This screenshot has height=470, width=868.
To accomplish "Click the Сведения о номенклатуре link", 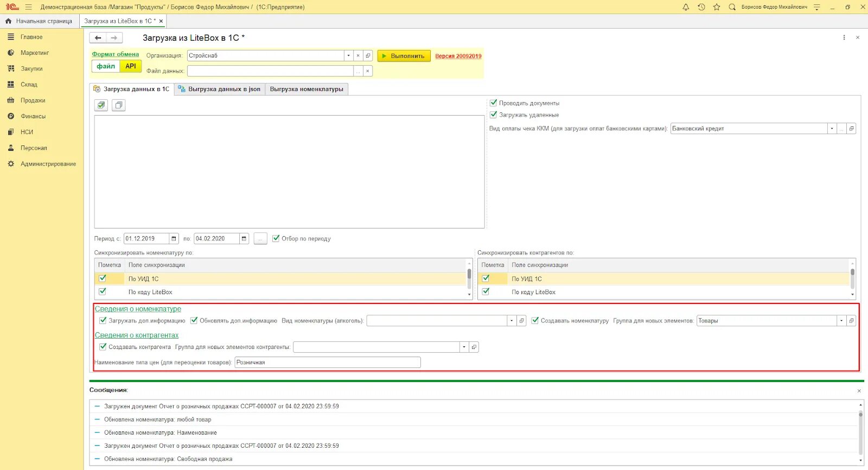I will 138,309.
